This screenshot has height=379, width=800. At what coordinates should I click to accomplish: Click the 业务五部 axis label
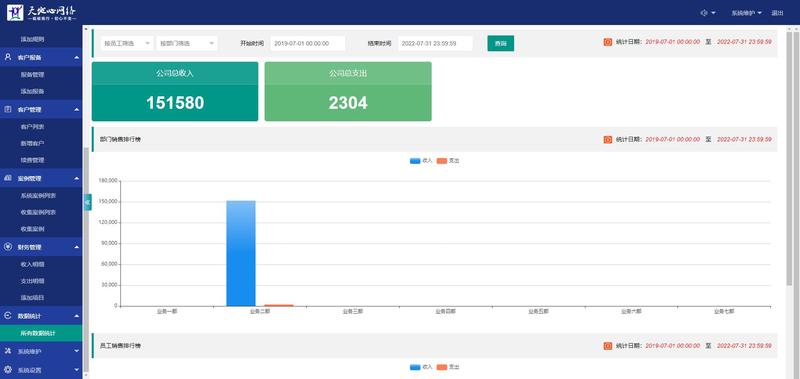point(538,311)
